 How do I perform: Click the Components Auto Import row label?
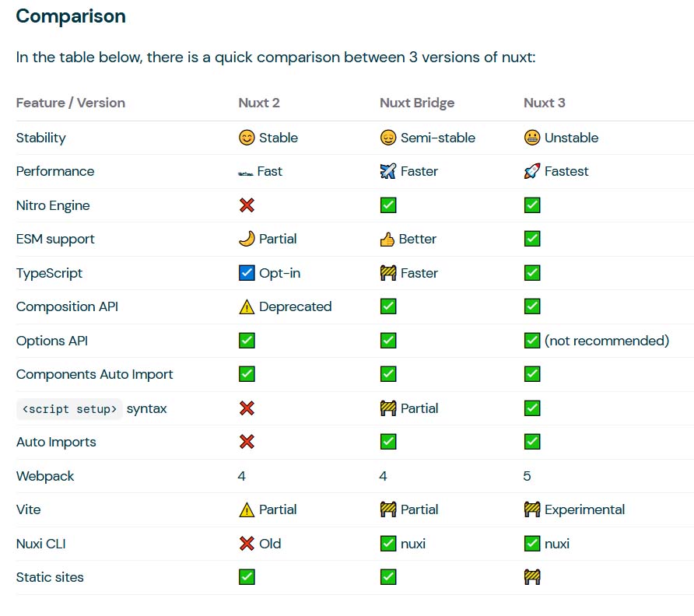[95, 374]
